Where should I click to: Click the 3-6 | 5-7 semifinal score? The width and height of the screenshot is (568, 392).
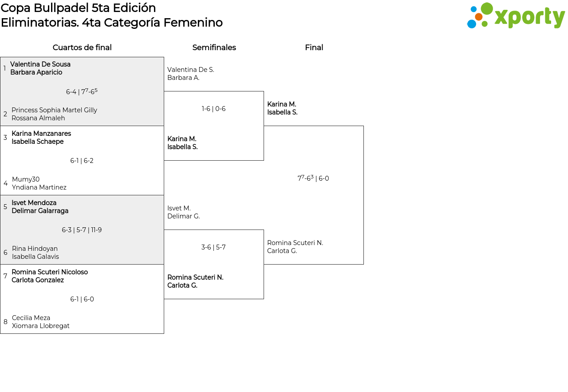213,247
